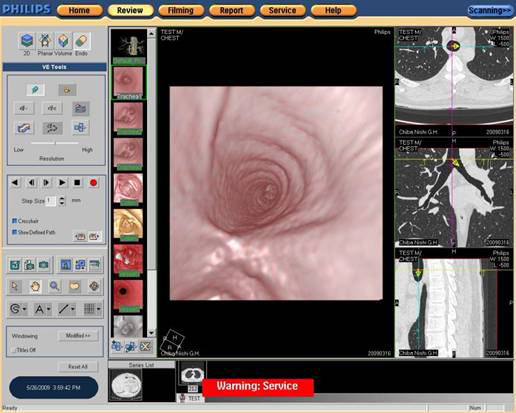Screen dimensions: 516x413
Task: Toggle the Show Defined Path checkbox
Action: tap(14, 232)
